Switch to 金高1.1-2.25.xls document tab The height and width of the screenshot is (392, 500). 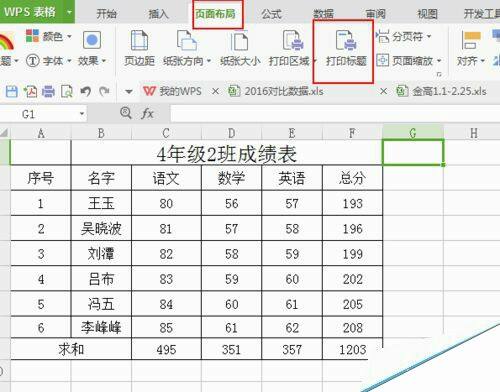(442, 91)
